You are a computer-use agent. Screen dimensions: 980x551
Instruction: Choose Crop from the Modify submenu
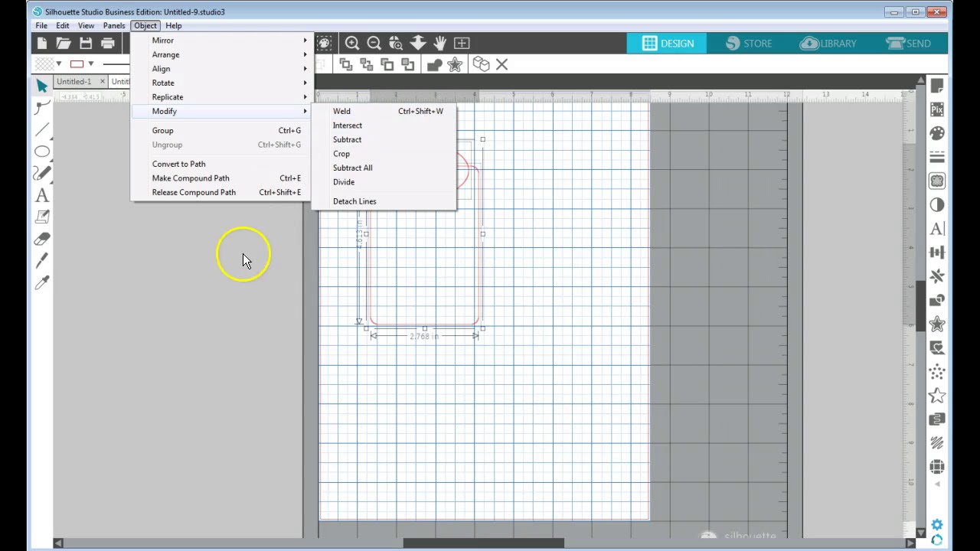pos(384,154)
